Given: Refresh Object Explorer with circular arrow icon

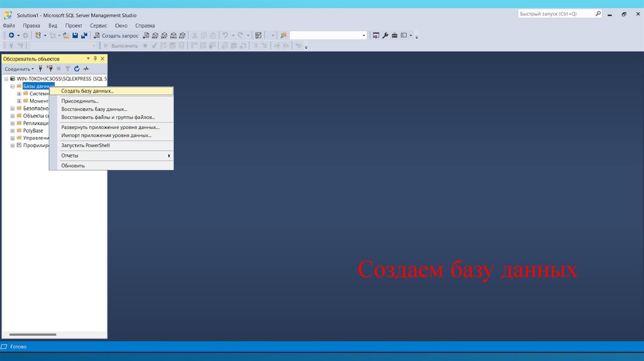Looking at the screenshot, I should click(77, 69).
